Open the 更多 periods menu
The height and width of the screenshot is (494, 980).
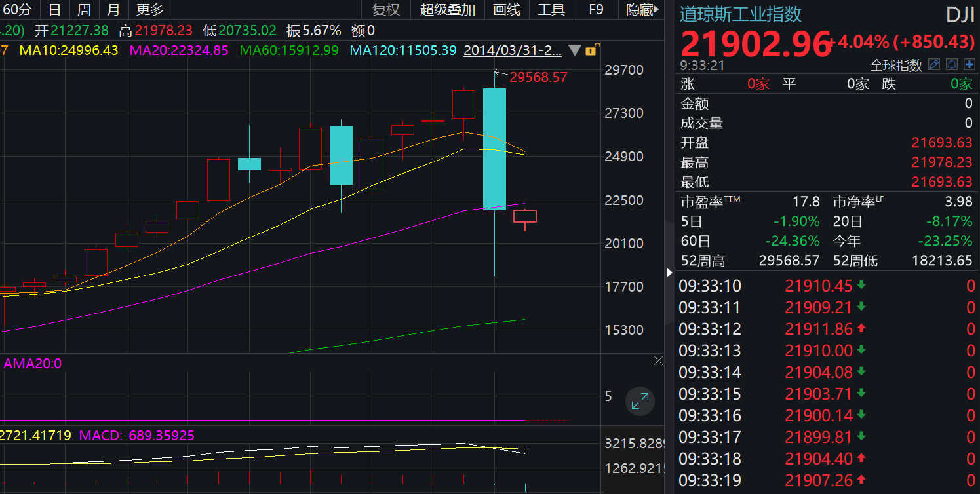pyautogui.click(x=150, y=9)
